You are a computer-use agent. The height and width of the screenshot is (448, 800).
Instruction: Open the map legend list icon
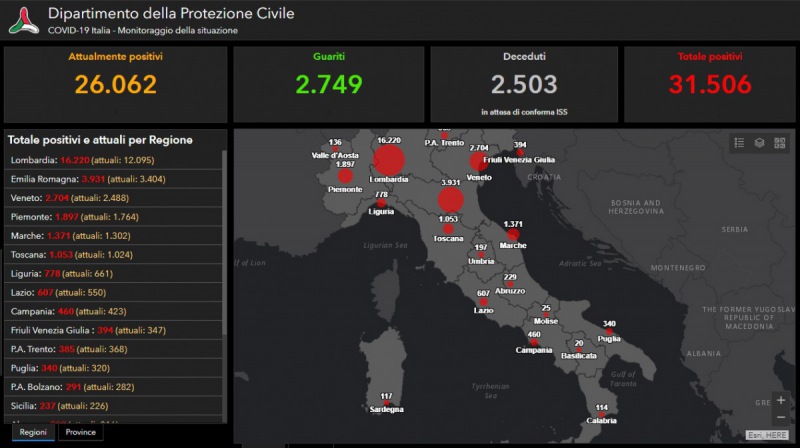[739, 143]
